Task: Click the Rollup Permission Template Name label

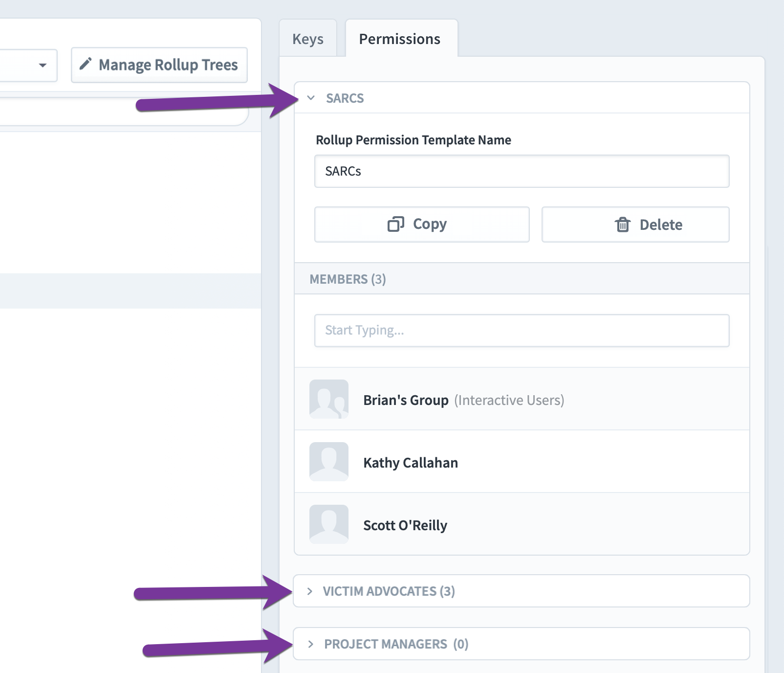Action: [414, 140]
